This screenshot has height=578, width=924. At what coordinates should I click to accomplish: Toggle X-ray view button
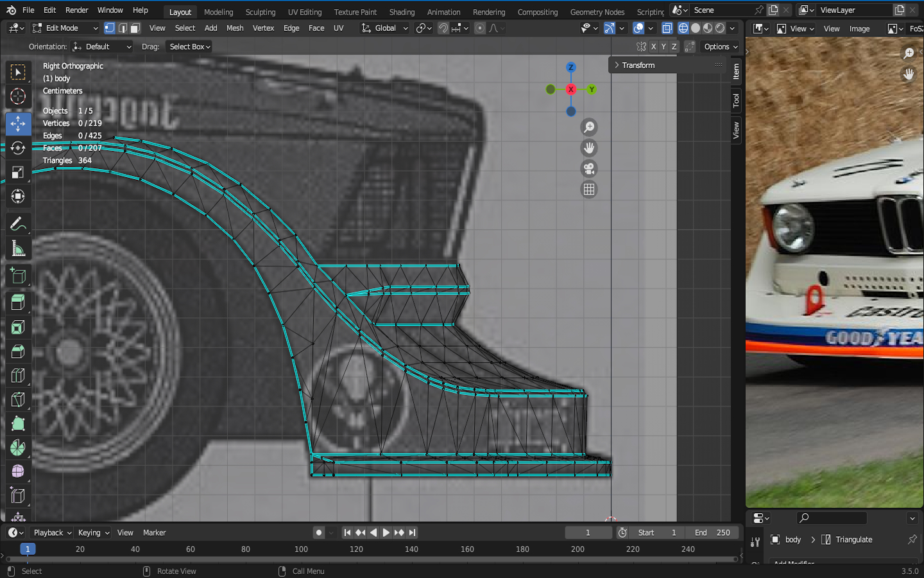[x=667, y=28]
